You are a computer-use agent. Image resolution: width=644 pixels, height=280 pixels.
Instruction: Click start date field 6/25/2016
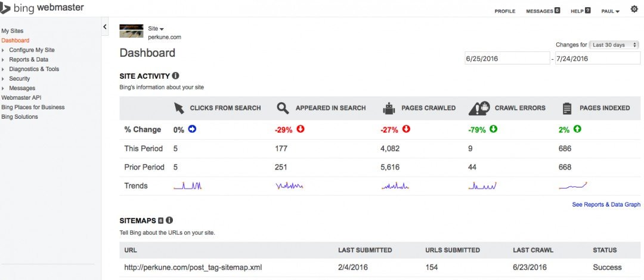[x=507, y=59]
